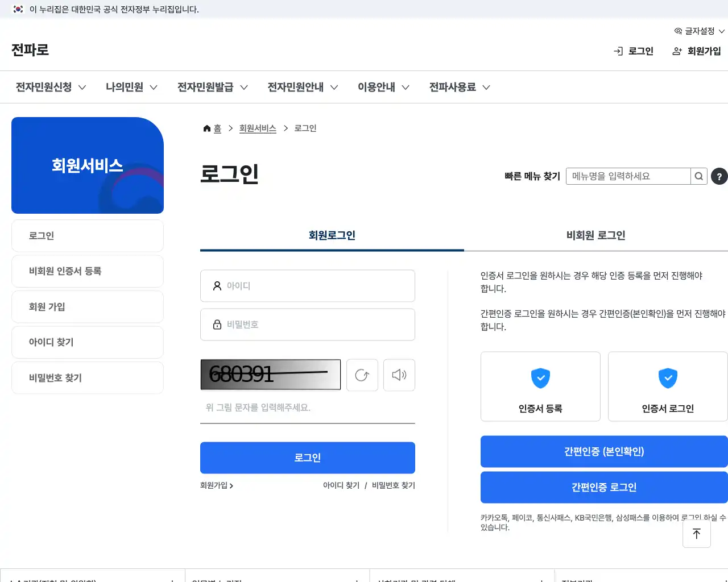Image resolution: width=728 pixels, height=582 pixels.
Task: Select 아이디 찾기 in the sidebar
Action: [88, 342]
